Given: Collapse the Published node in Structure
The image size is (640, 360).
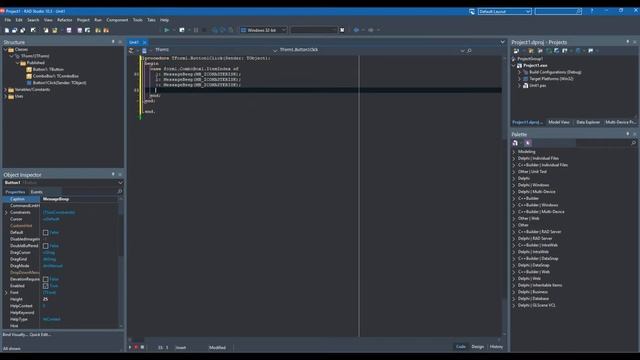Looking at the screenshot, I should tap(18, 63).
